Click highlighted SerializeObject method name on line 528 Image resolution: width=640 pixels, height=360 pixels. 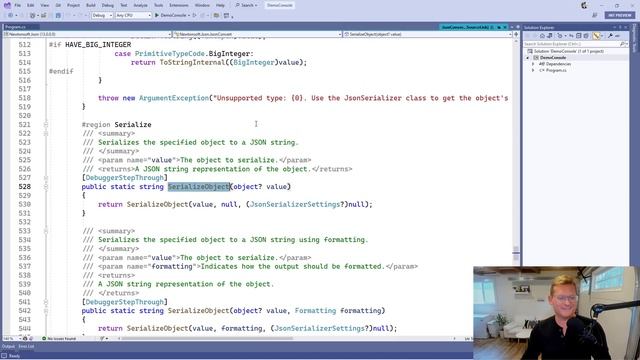click(199, 187)
